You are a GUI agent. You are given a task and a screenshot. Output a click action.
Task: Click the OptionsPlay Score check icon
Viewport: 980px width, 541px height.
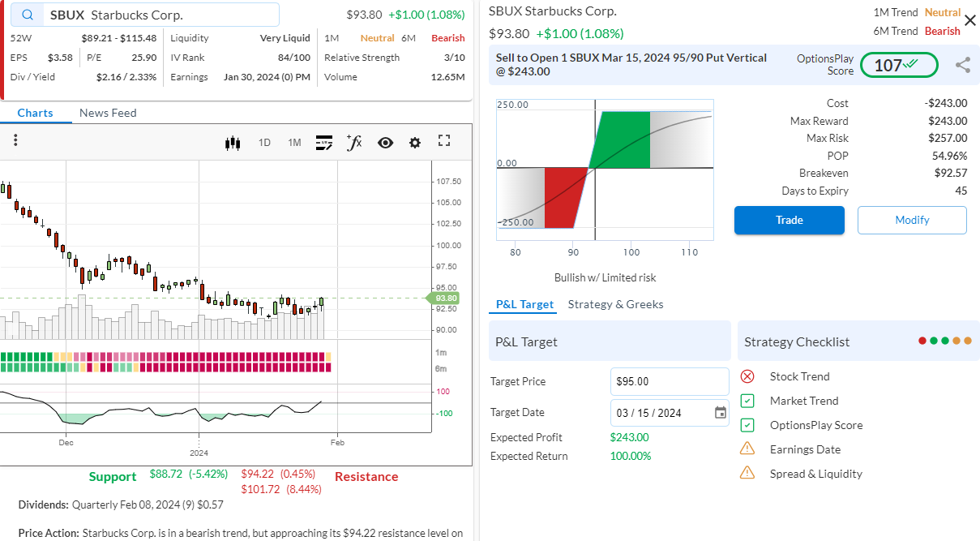(747, 425)
